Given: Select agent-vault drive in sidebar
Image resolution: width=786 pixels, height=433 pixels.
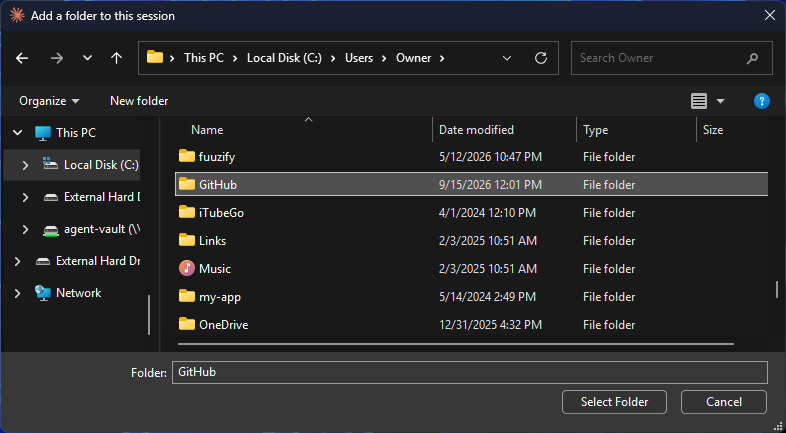Looking at the screenshot, I should click(102, 229).
